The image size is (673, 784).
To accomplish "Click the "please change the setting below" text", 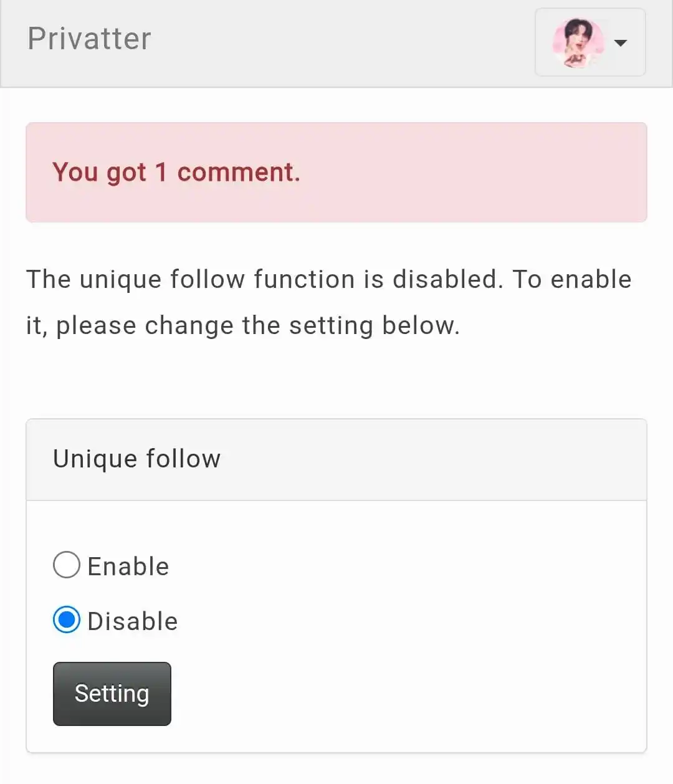I will (x=257, y=325).
